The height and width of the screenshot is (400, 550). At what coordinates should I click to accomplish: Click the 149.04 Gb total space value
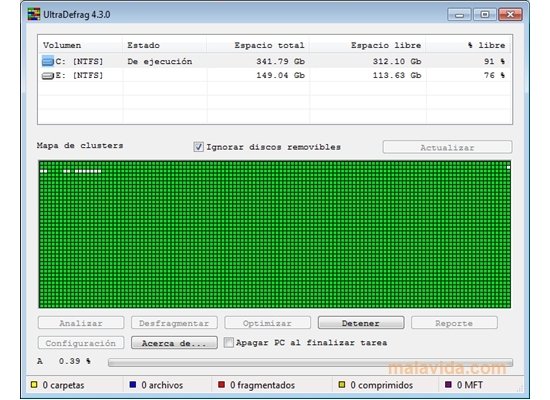[280, 75]
